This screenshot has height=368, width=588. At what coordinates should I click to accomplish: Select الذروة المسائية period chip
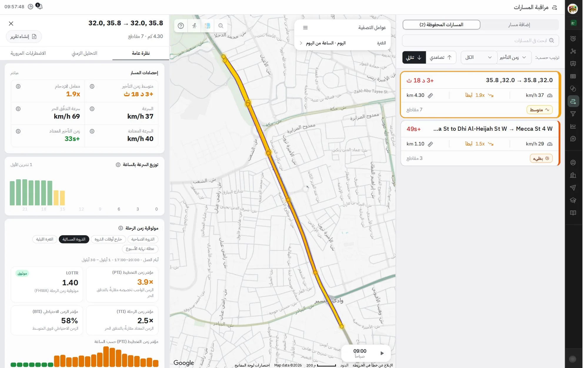pyautogui.click(x=74, y=239)
